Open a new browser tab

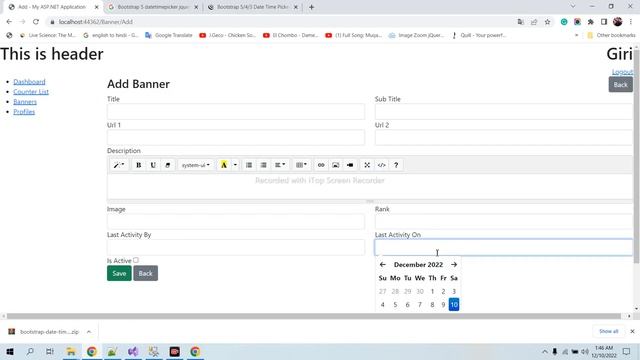pyautogui.click(x=311, y=7)
